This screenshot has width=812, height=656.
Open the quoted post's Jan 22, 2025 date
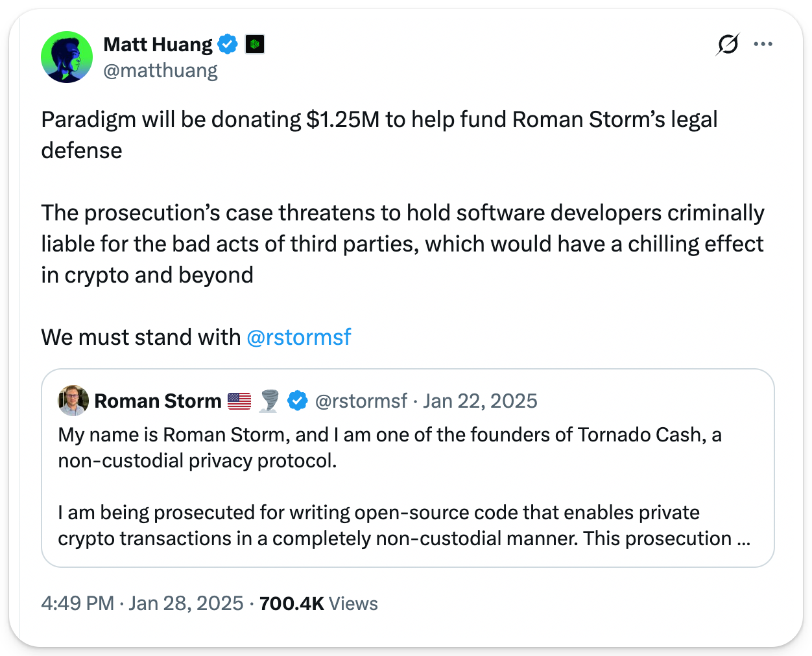click(x=480, y=401)
